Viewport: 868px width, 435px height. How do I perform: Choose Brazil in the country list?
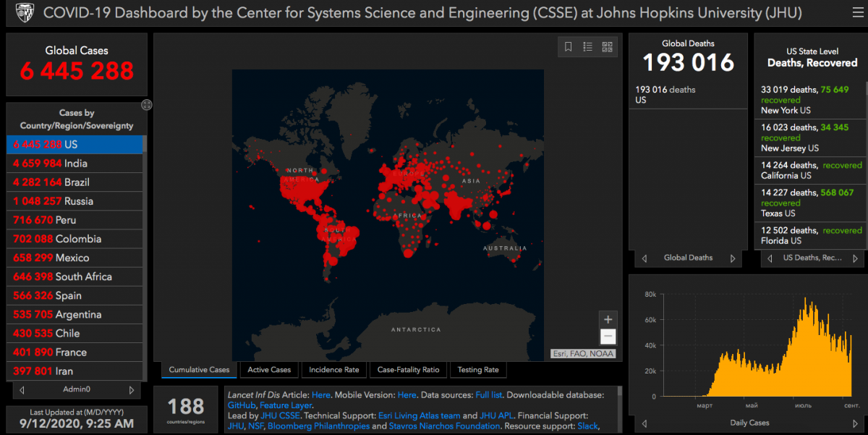click(75, 182)
